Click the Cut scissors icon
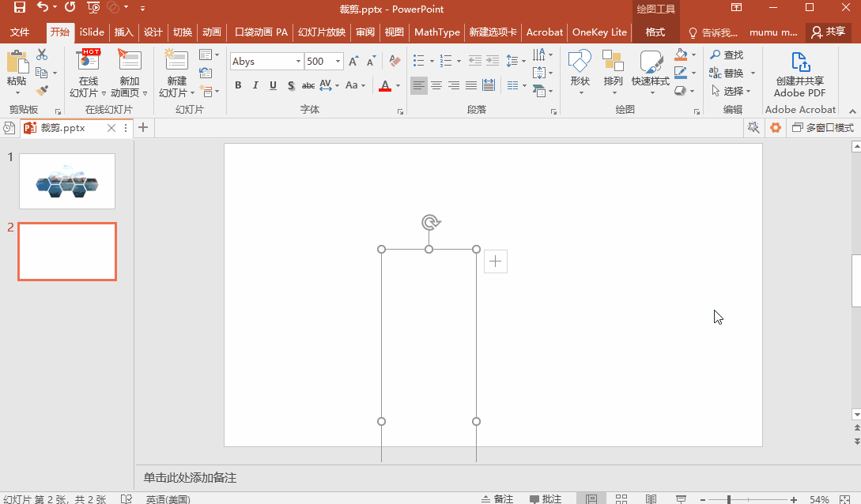The image size is (861, 504). click(x=42, y=55)
